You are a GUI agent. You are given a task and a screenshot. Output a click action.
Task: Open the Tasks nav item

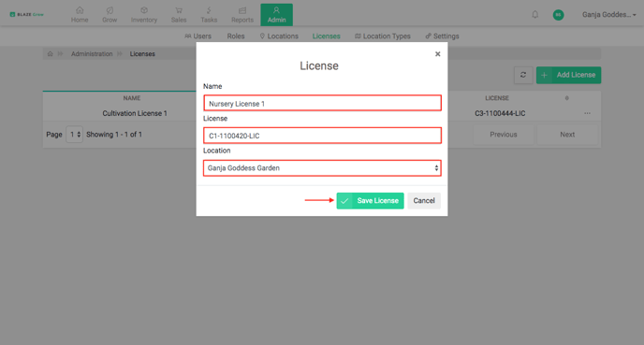pos(209,15)
